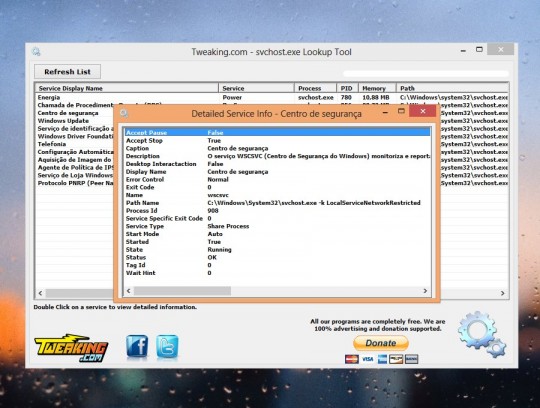The width and height of the screenshot is (540, 408).
Task: Click the blue gears icon
Action: pos(482,334)
